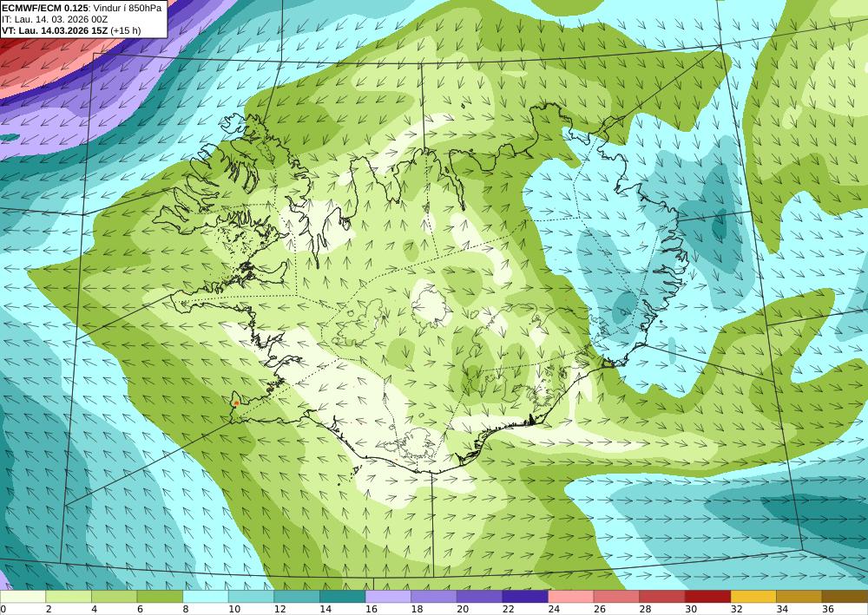868x615 pixels.
Task: Choose the 10–12 light teal legend swatch
Action: 252,597
